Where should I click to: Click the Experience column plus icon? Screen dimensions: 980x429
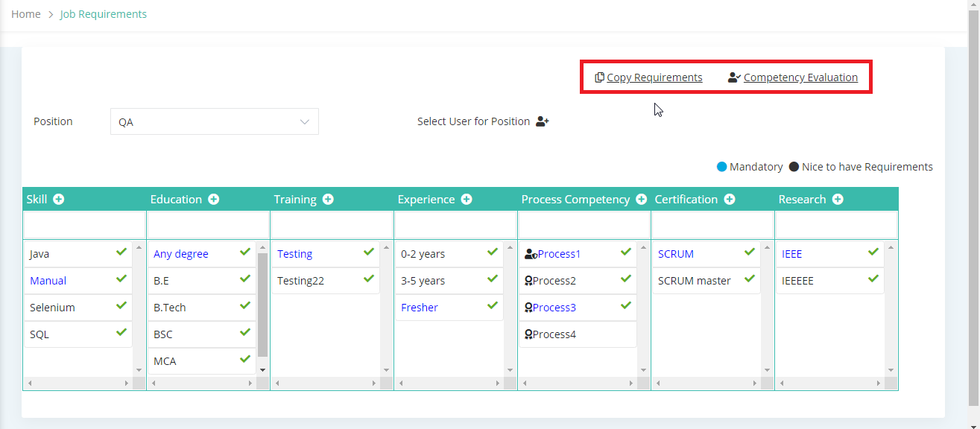467,199
